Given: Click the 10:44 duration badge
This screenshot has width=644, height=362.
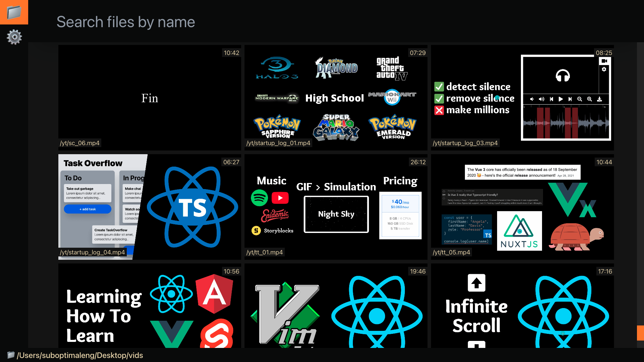Looking at the screenshot, I should 604,162.
